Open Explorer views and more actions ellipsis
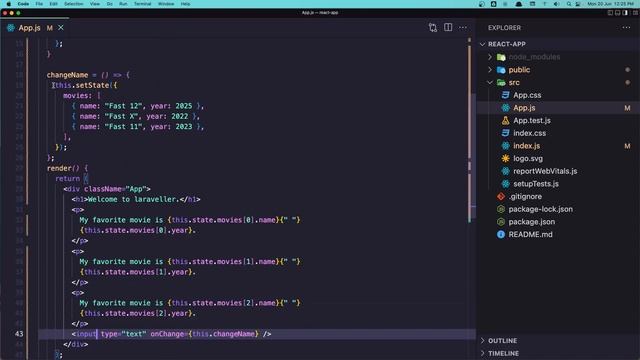640x360 pixels. (x=626, y=27)
